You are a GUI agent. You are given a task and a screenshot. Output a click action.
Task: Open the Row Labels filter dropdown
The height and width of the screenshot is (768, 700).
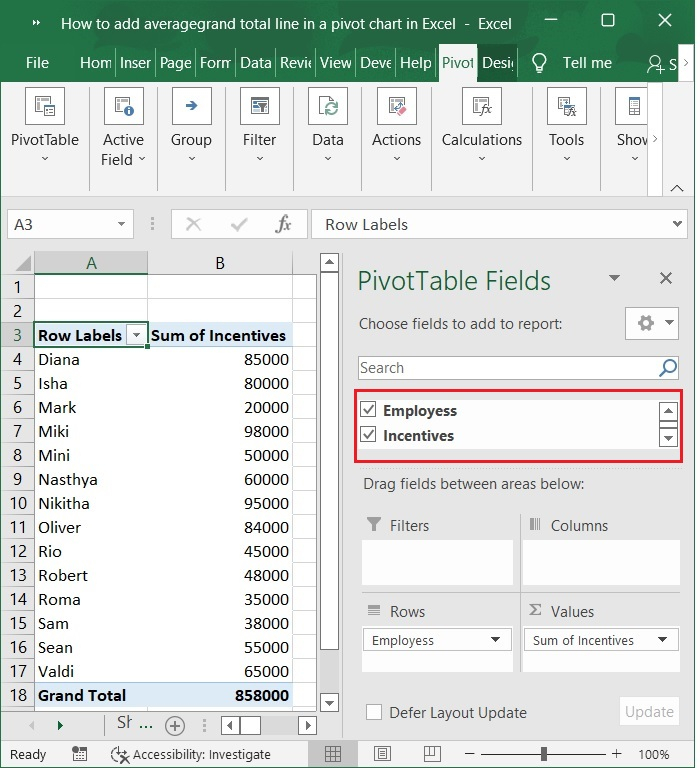(x=136, y=335)
